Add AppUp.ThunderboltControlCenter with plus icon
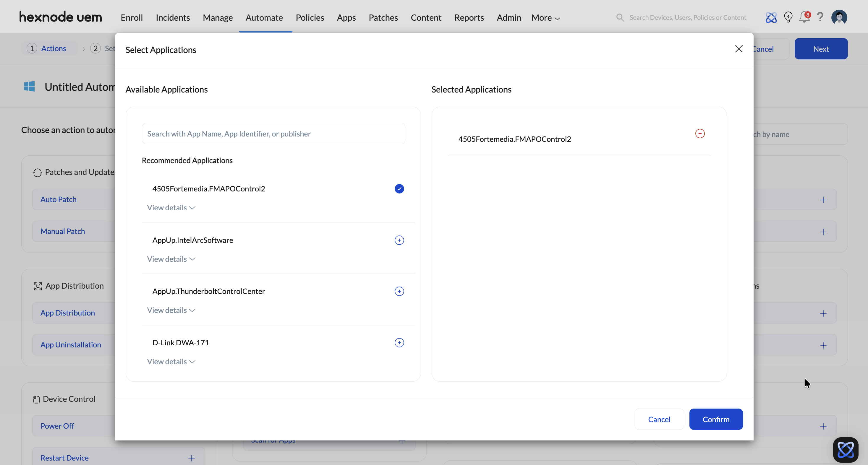Image resolution: width=868 pixels, height=465 pixels. 399,291
